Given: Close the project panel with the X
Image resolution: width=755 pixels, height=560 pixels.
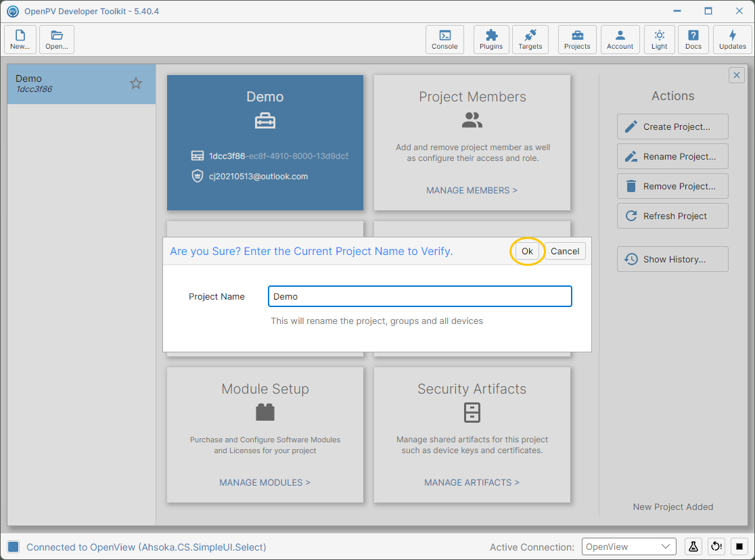Looking at the screenshot, I should coord(737,75).
